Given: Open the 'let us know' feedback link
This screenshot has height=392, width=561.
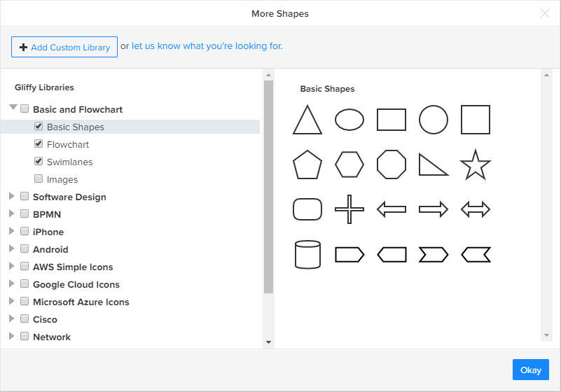Looking at the screenshot, I should (x=207, y=46).
